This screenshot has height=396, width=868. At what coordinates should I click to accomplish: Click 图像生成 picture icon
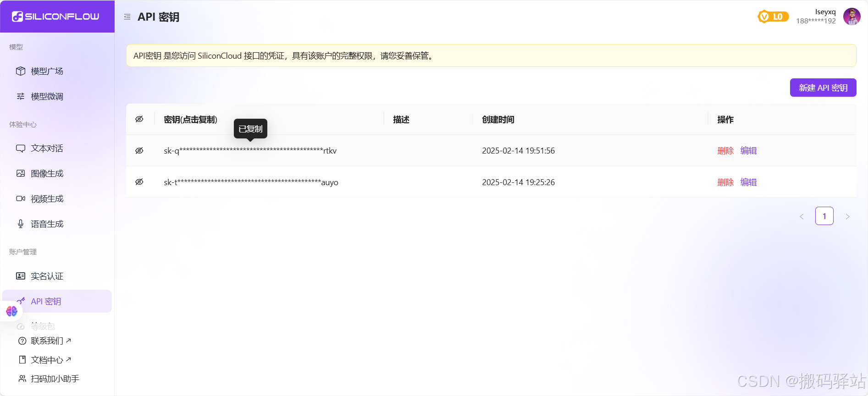tap(21, 174)
